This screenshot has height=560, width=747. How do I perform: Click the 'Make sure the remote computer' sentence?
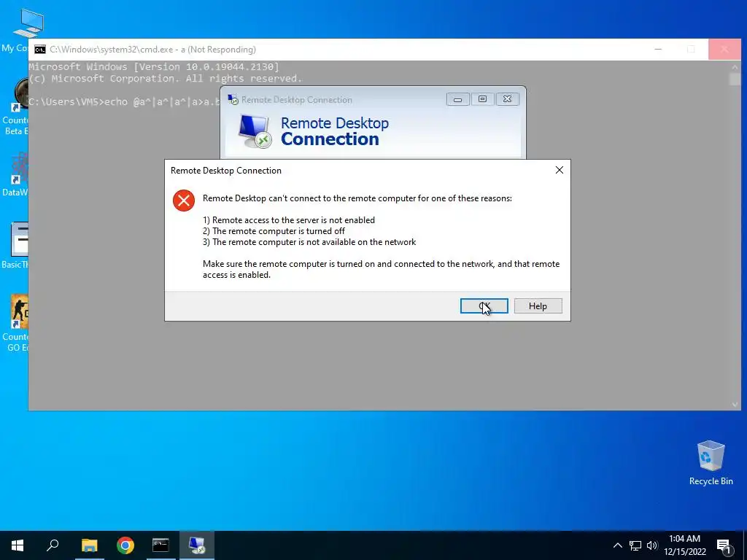coord(381,269)
